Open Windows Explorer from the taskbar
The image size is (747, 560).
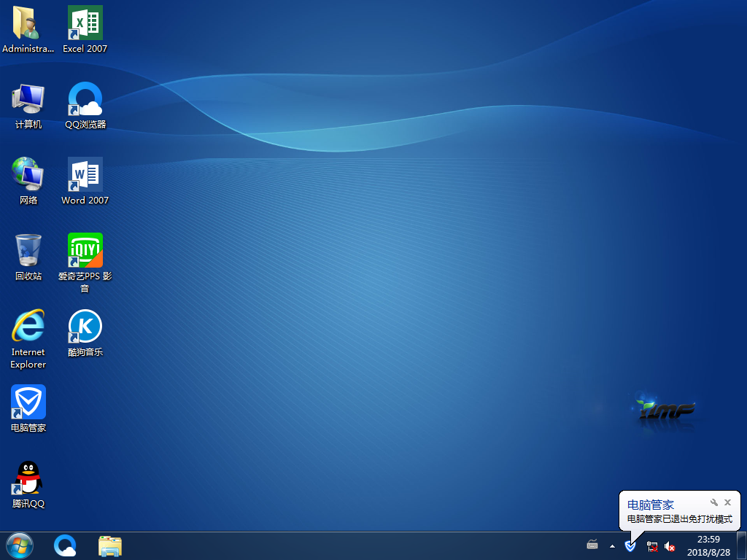pos(110,546)
